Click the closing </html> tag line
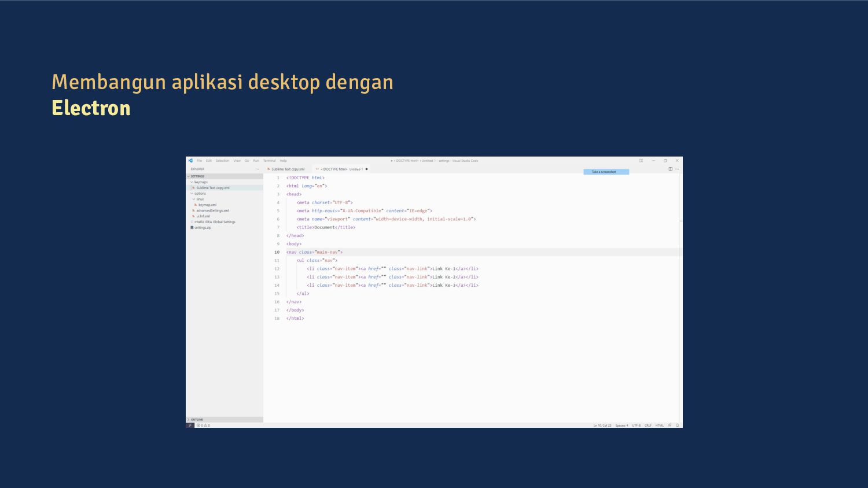 click(295, 319)
